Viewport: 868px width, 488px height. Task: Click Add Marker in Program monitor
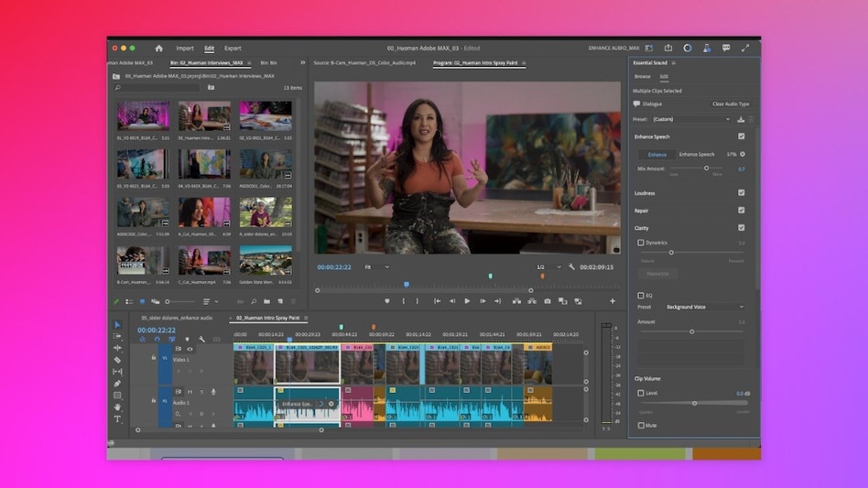(x=387, y=301)
